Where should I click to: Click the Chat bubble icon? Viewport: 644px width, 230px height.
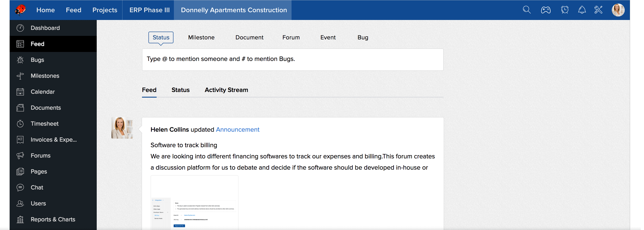click(x=20, y=188)
